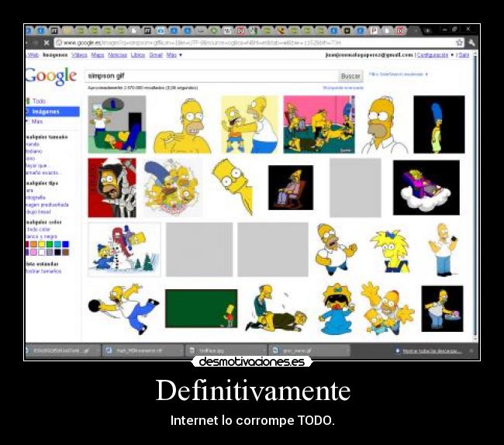
Task: Filter by Grande size
Action: pyautogui.click(x=32, y=144)
